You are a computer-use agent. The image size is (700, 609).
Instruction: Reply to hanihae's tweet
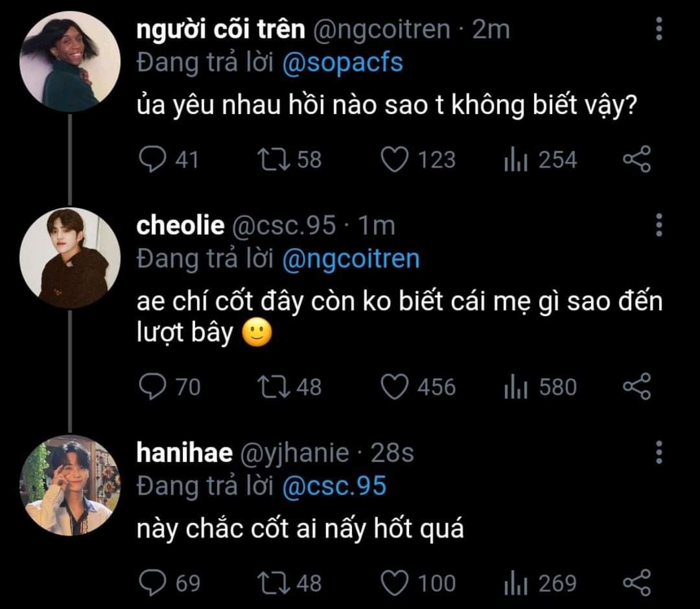[x=153, y=582]
